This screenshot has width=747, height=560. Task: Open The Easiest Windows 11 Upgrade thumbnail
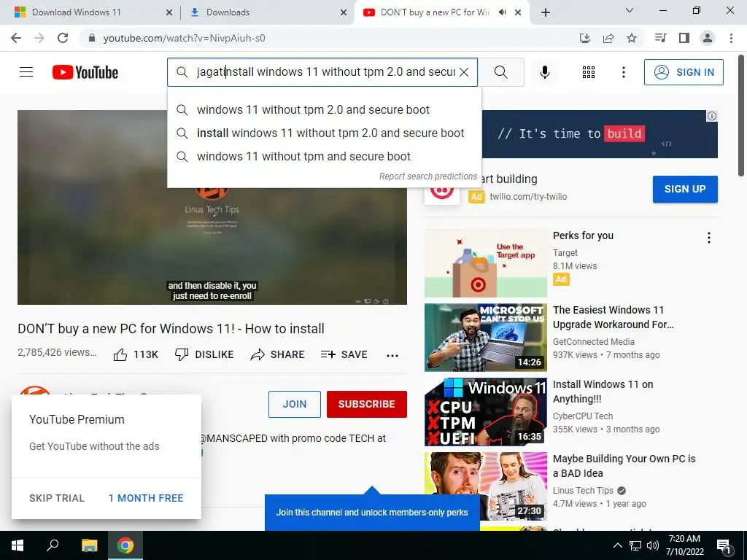click(x=485, y=338)
